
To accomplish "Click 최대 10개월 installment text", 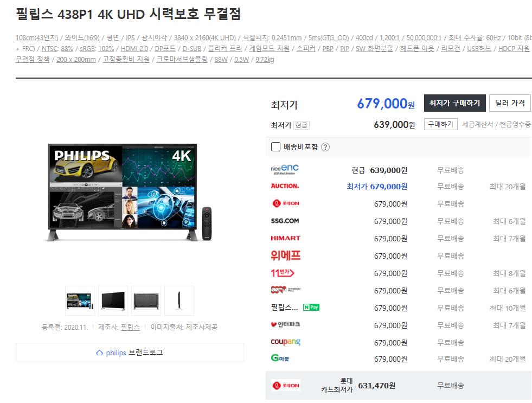I will 508,308.
